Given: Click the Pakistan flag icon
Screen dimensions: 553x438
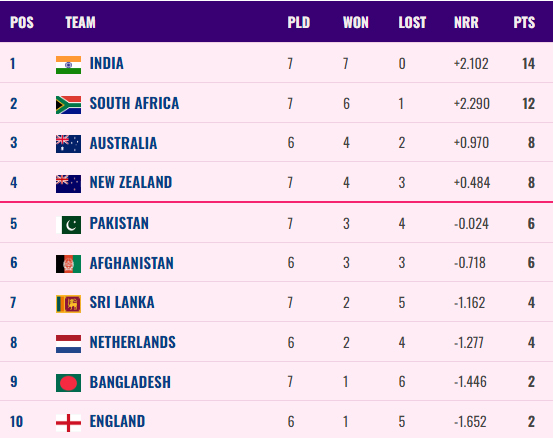Looking at the screenshot, I should 68,225.
